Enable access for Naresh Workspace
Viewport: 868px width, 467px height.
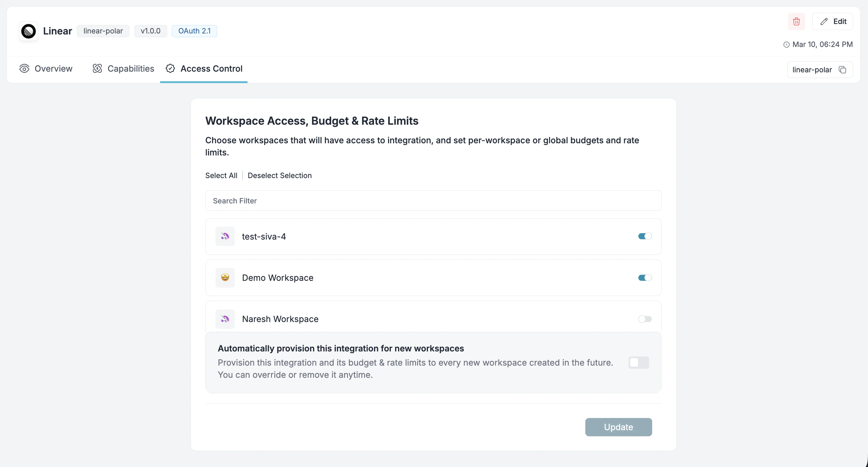pyautogui.click(x=645, y=319)
